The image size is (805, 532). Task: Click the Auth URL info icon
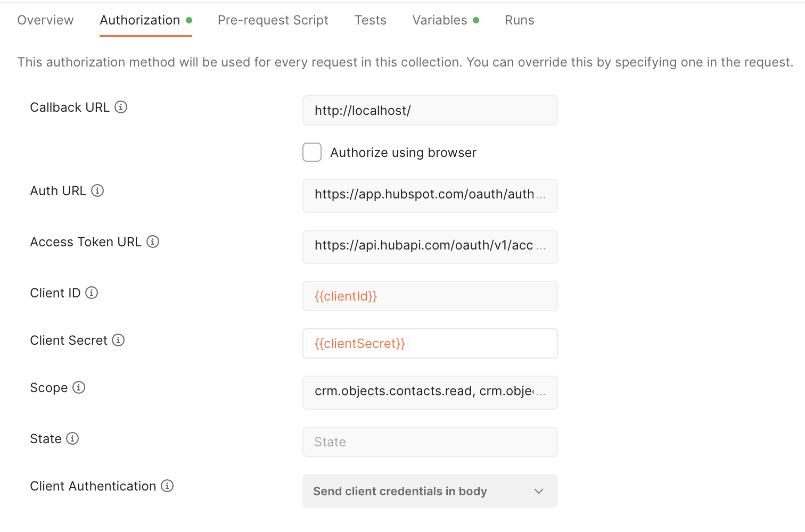click(x=97, y=190)
